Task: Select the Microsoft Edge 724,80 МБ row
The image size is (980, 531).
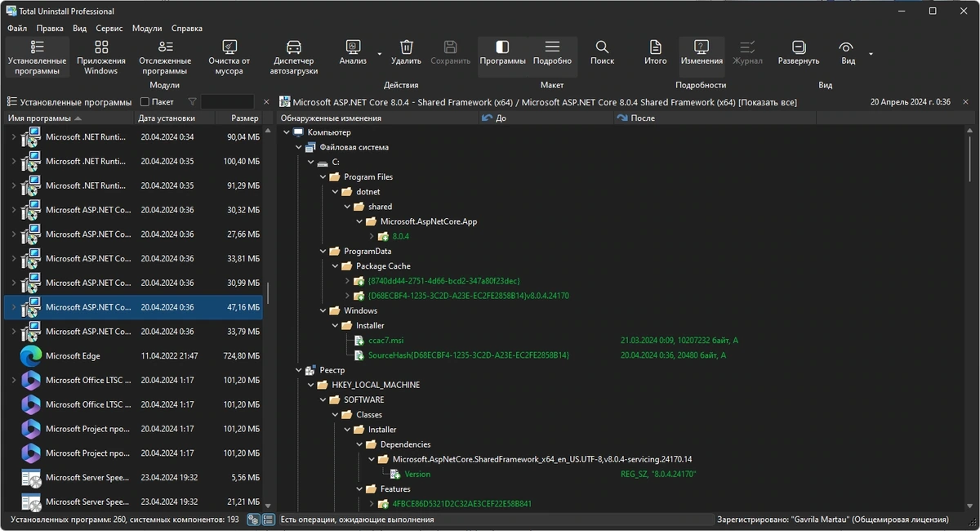Action: coord(133,356)
